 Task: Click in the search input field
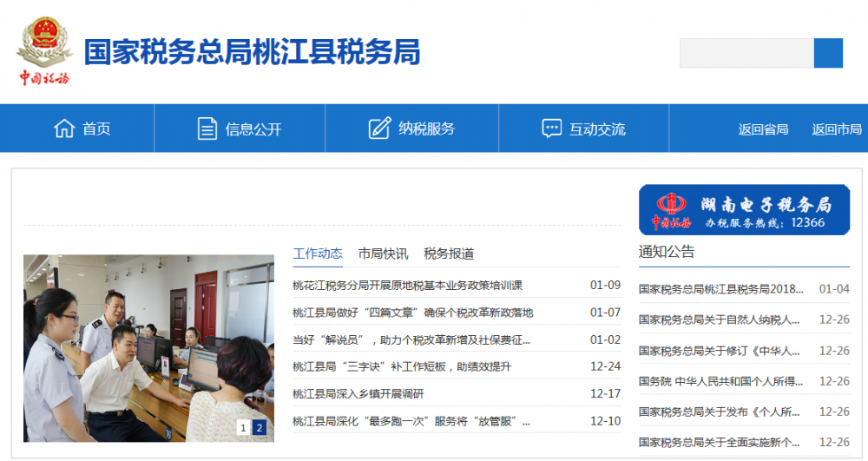click(746, 53)
